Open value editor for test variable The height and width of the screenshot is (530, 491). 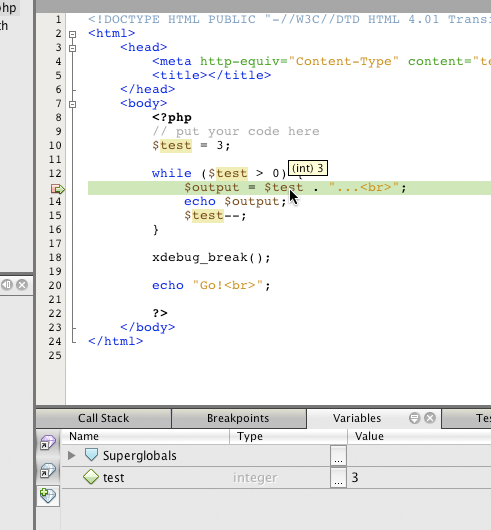[x=338, y=478]
